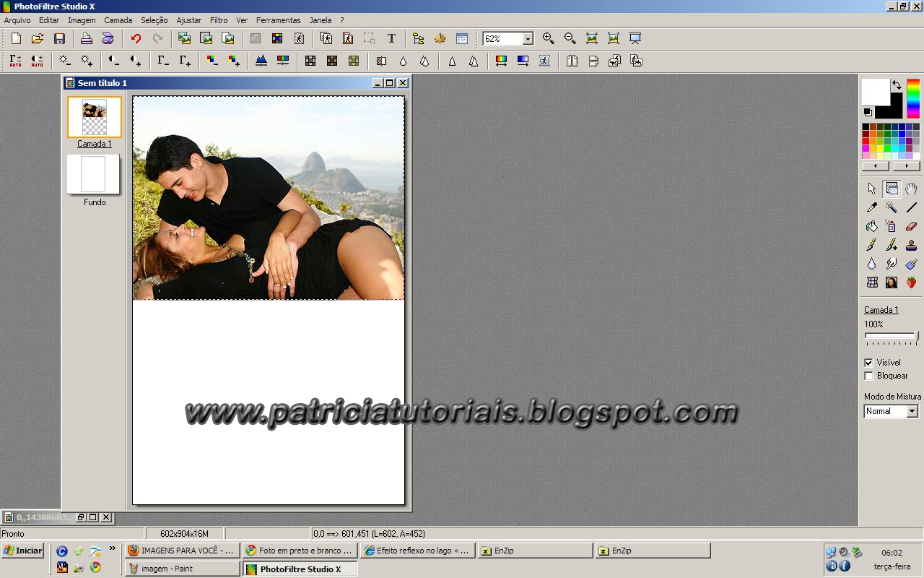924x578 pixels.
Task: Apply auto contrast from the adjustment toolbar
Action: coord(37,61)
